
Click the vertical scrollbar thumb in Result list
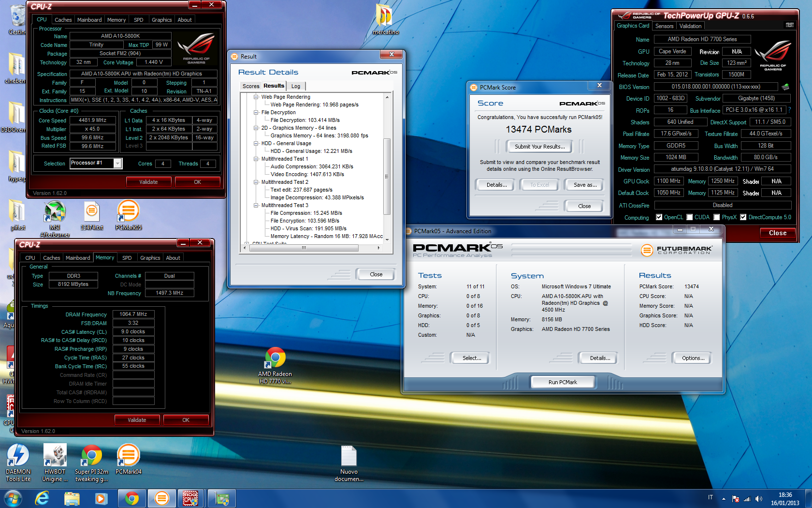click(x=386, y=176)
